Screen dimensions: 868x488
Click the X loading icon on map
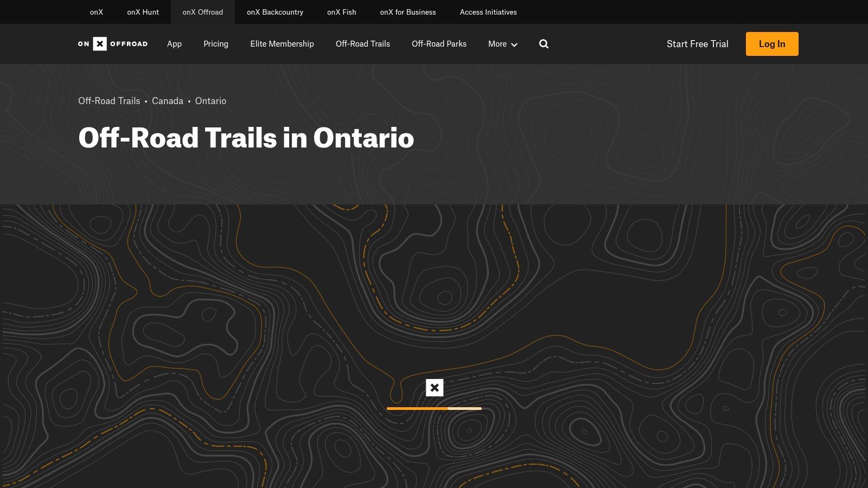click(434, 388)
